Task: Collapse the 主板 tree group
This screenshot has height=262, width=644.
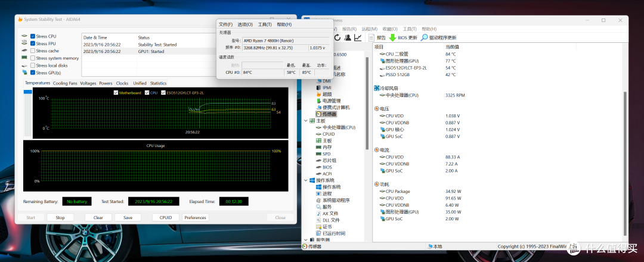Action: tap(305, 121)
